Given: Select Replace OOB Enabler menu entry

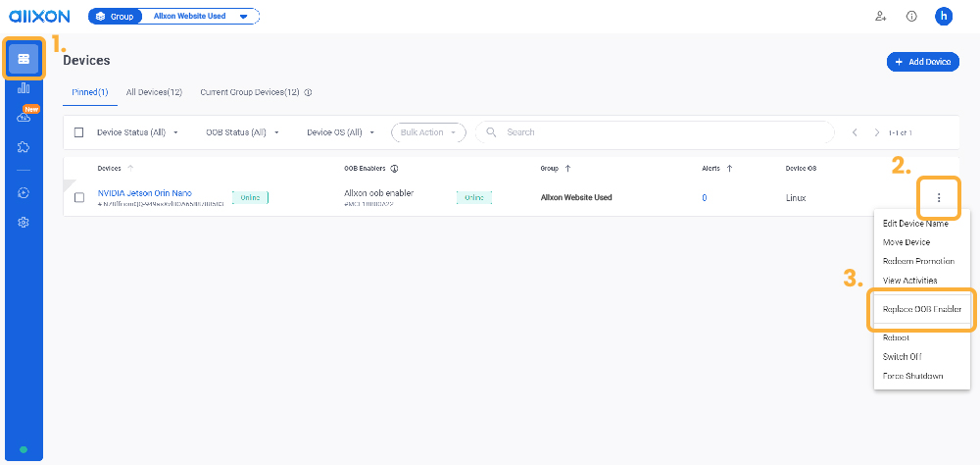Looking at the screenshot, I should pyautogui.click(x=922, y=309).
